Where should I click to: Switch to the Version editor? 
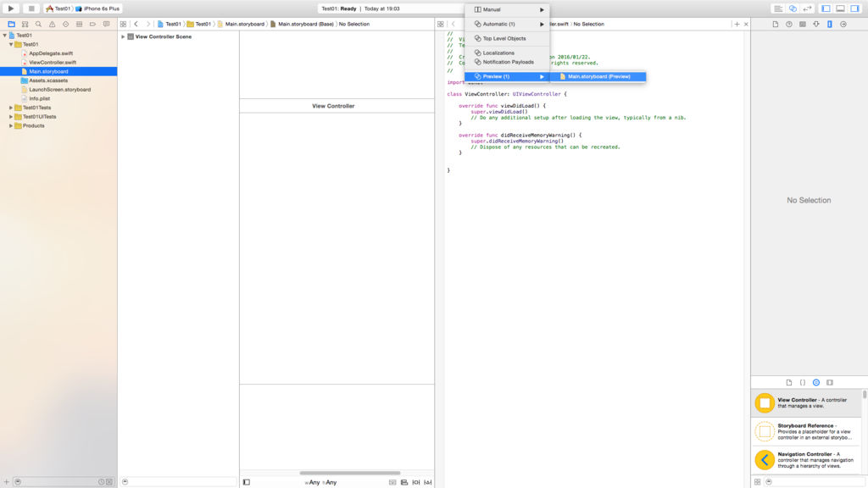click(807, 8)
